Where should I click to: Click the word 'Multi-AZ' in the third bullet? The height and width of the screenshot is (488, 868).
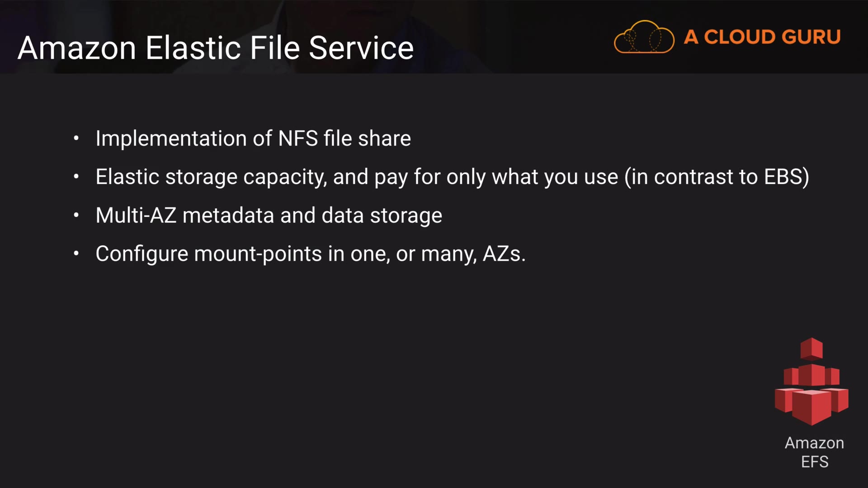pos(136,215)
